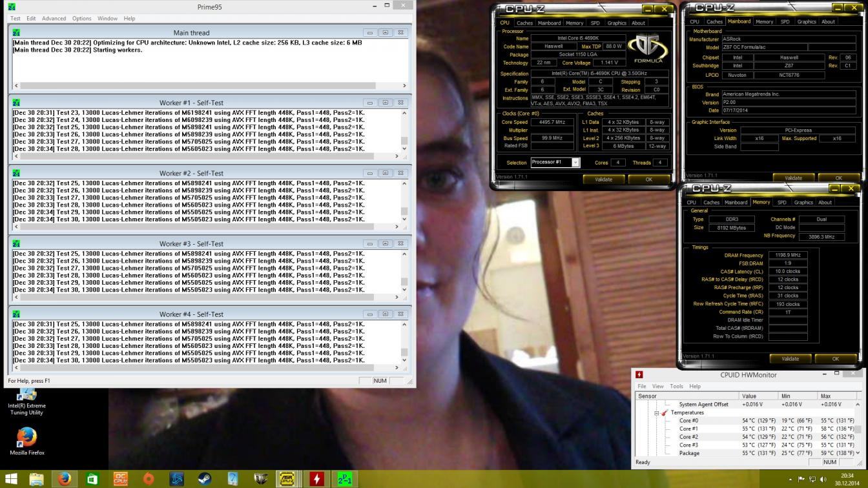
Task: Open Prime95 Advanced menu
Action: coord(54,18)
